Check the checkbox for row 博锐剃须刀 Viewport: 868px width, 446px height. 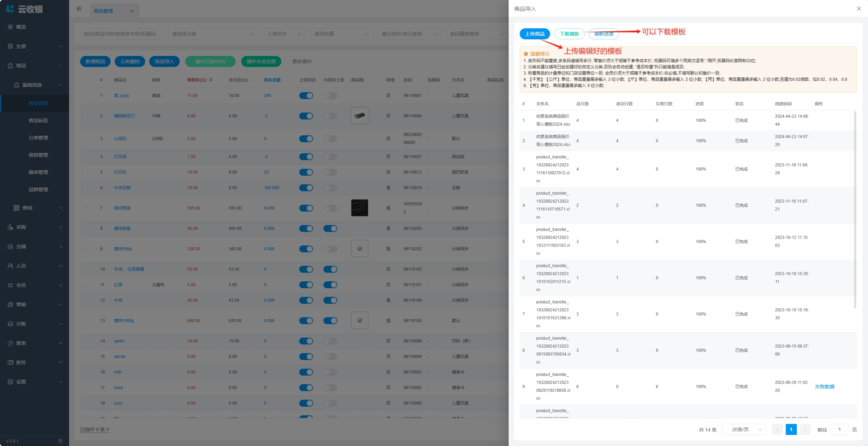coord(85,116)
